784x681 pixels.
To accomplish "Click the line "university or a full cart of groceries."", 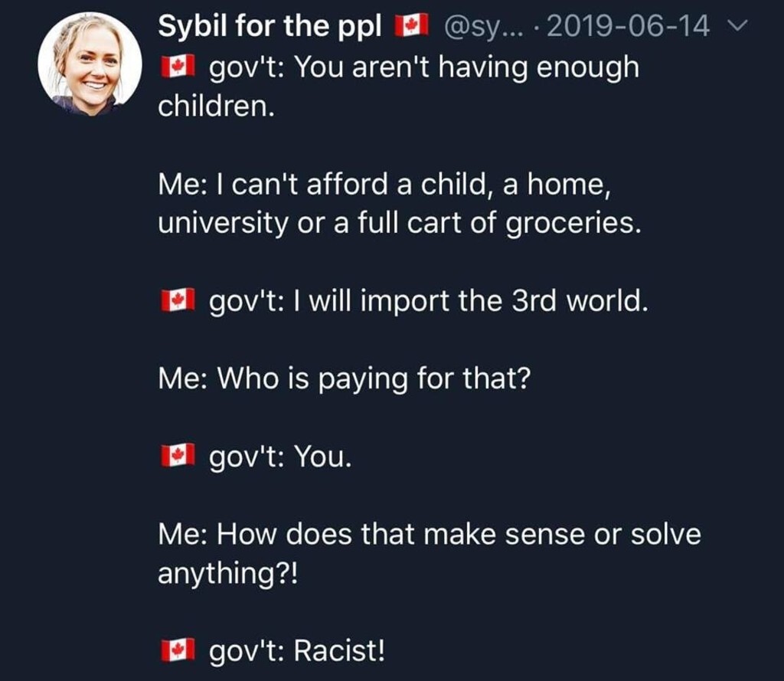I will 398,223.
